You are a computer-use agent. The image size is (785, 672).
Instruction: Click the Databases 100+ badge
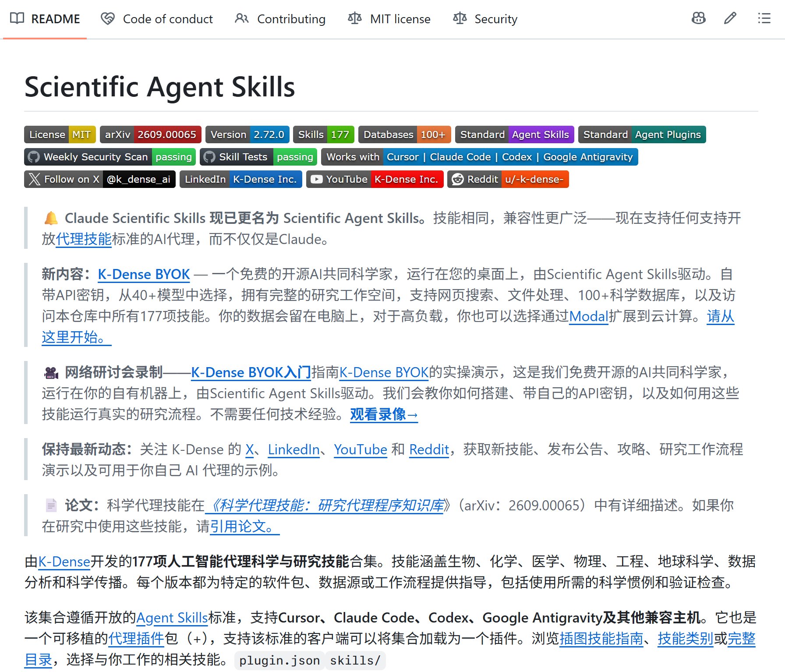[x=404, y=134]
